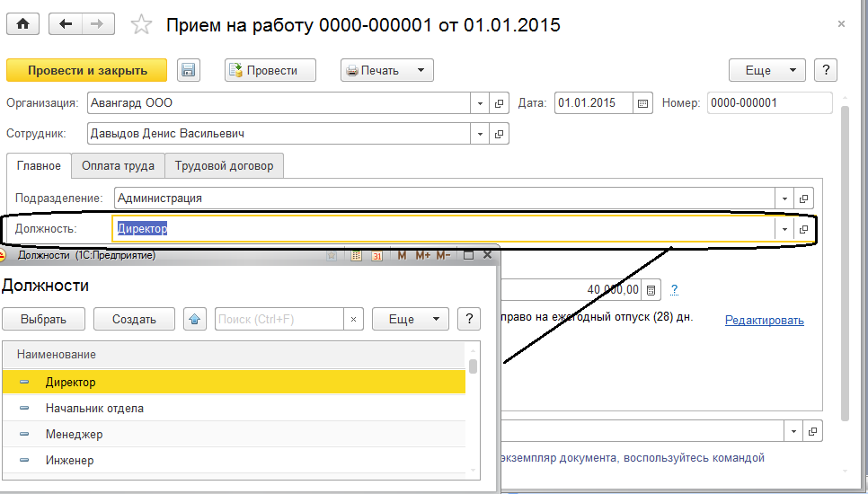Screen dimensions: 868x494
Task: Click M- memory button in Должности title bar
Action: pyautogui.click(x=443, y=255)
